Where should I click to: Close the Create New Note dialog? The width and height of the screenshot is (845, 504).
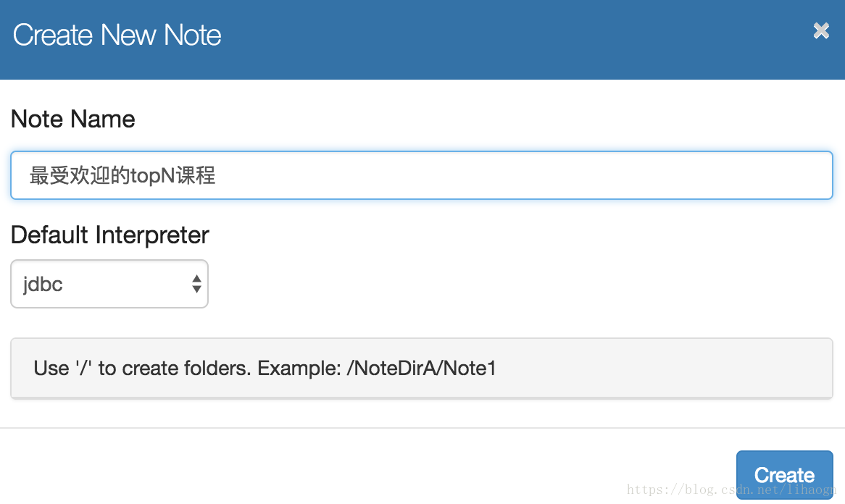[x=821, y=30]
